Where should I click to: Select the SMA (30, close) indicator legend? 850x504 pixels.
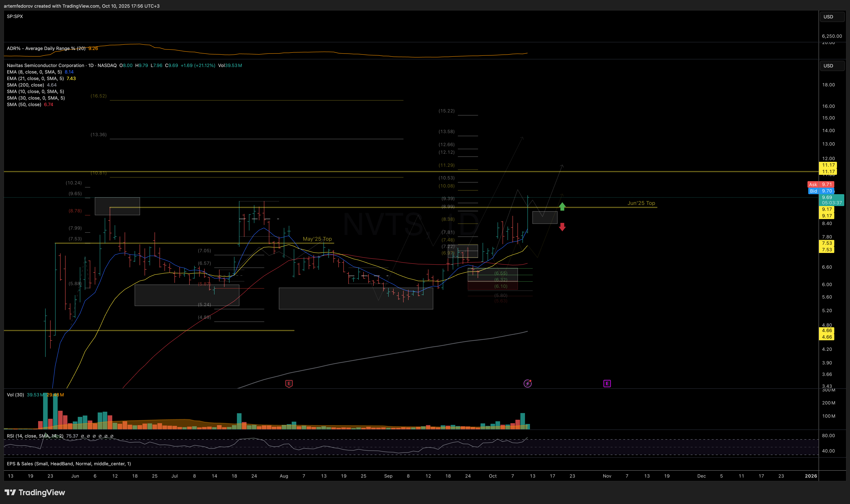point(36,98)
